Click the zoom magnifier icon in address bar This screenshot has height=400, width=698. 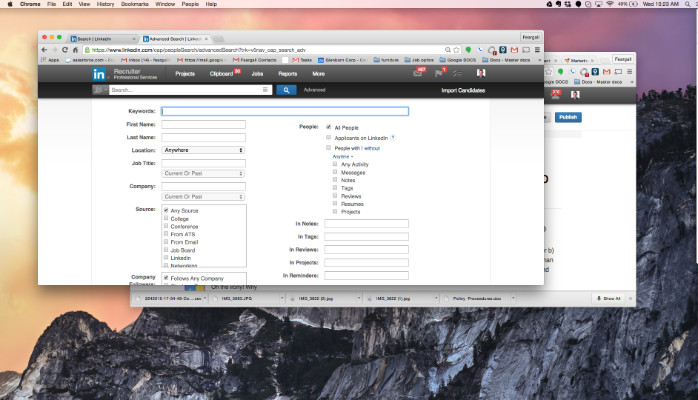pos(448,50)
